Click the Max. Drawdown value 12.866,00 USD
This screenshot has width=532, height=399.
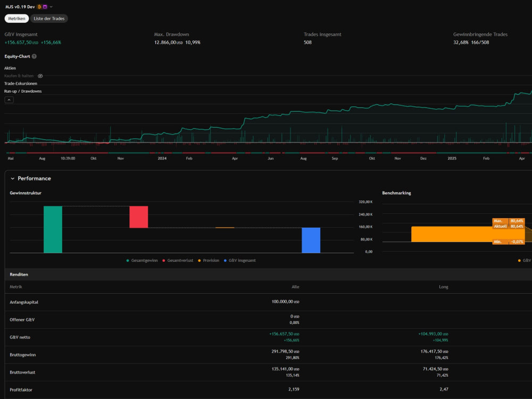[x=169, y=43]
